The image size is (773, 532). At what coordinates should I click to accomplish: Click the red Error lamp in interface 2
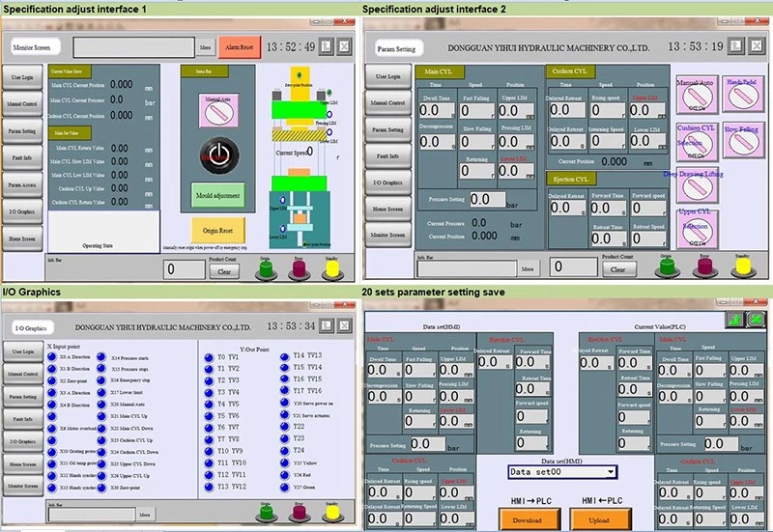(704, 266)
